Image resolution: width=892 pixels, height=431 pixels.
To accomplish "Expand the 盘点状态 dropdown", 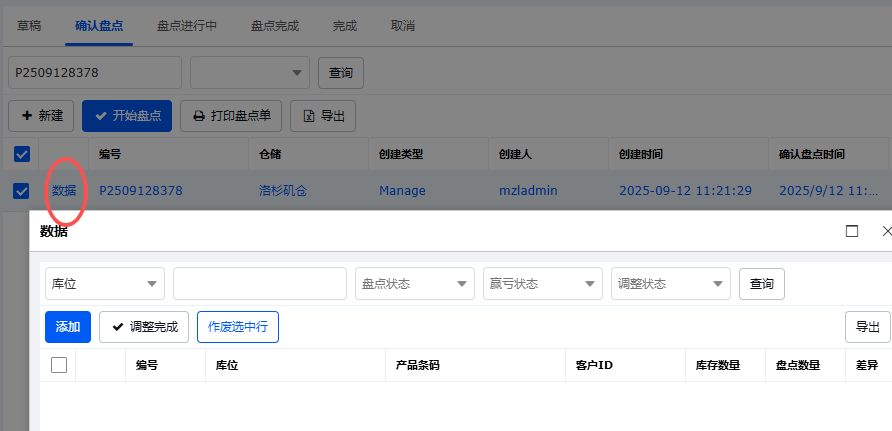I will click(x=415, y=284).
